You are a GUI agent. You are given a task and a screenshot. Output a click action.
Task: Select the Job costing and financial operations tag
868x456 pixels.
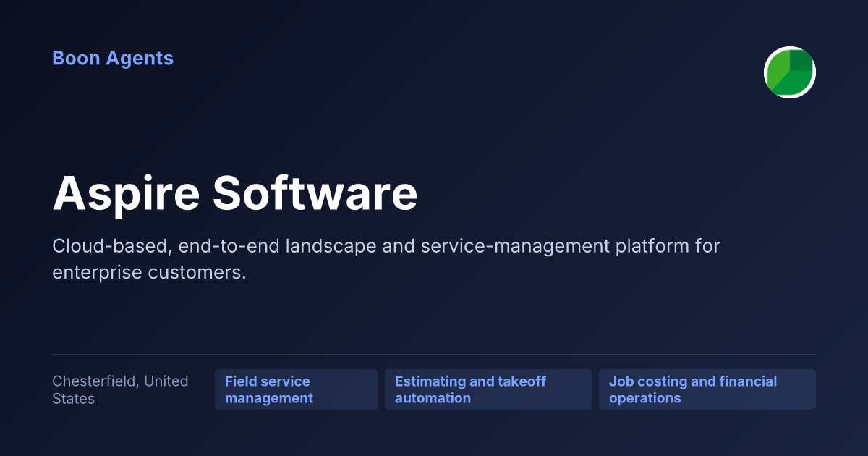point(707,389)
